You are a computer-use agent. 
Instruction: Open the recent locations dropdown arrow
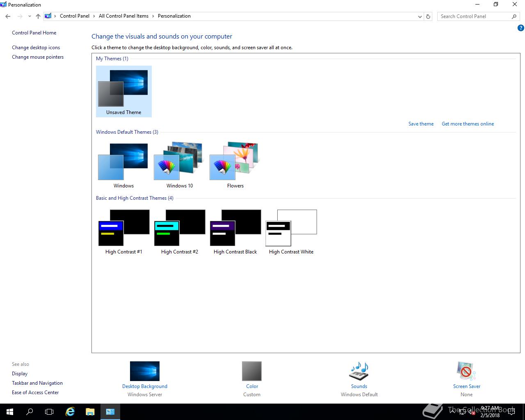(x=30, y=16)
